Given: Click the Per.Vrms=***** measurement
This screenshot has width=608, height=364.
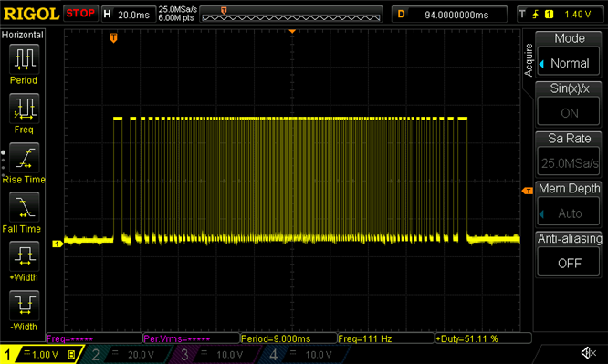Looking at the screenshot, I should point(192,338).
